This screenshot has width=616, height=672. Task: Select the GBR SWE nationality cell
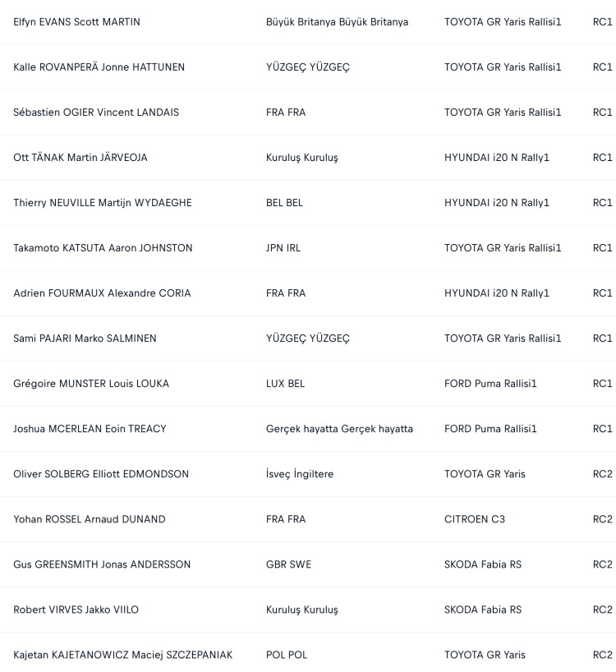coord(289,564)
